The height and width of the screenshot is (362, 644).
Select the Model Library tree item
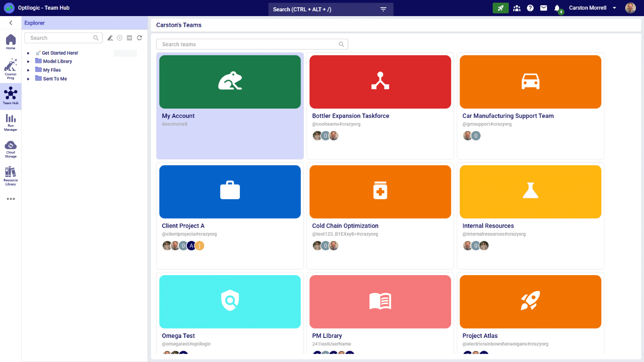[x=58, y=62]
